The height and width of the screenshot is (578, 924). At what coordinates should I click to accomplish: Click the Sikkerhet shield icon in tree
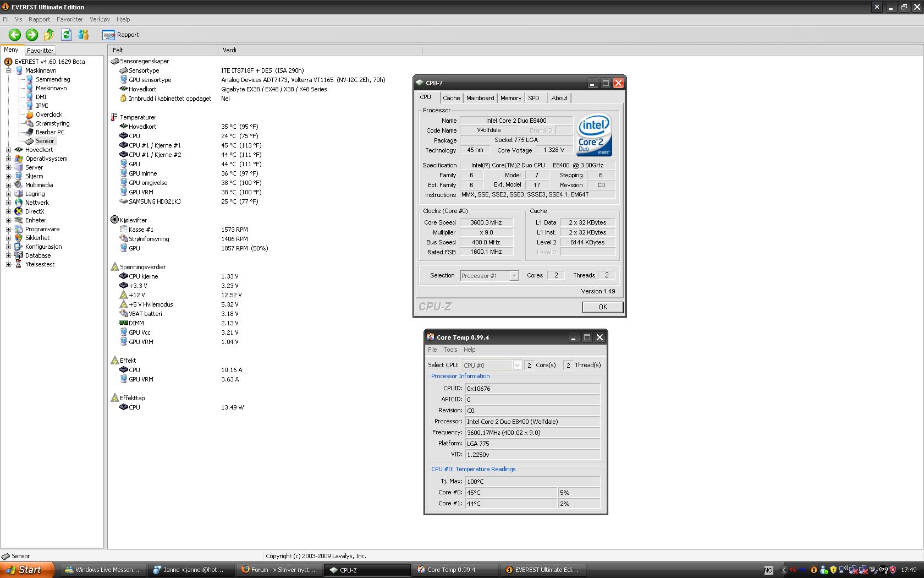click(19, 238)
